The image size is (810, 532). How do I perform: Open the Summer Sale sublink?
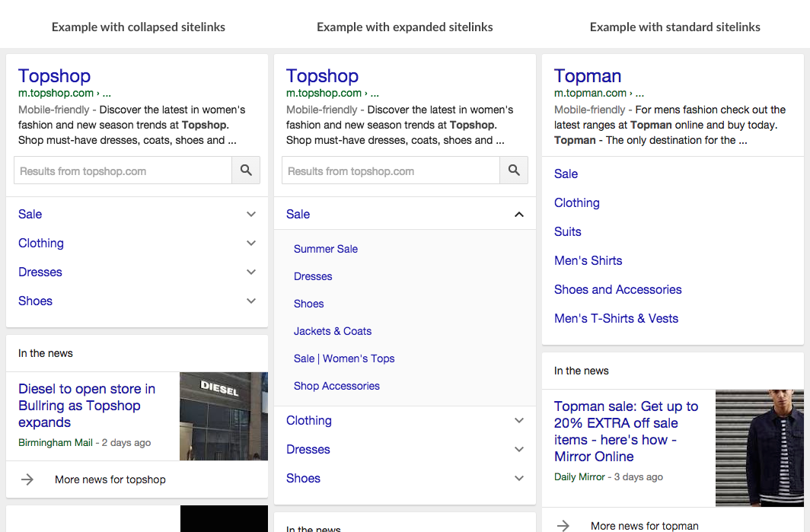pyautogui.click(x=326, y=249)
